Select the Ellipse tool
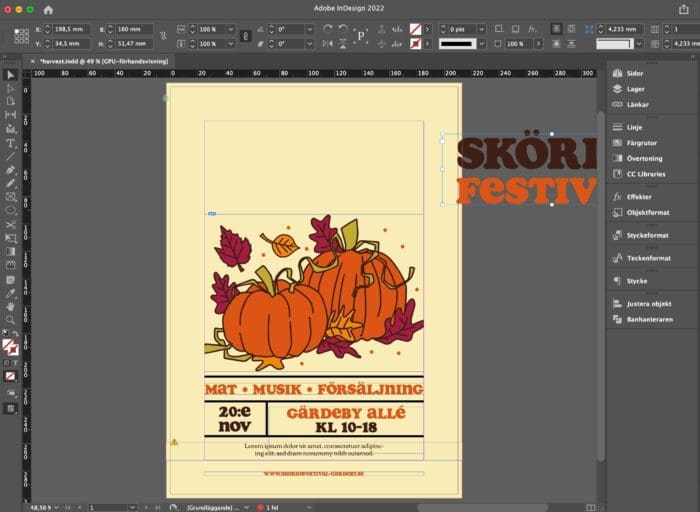The image size is (700, 512). pyautogui.click(x=10, y=211)
